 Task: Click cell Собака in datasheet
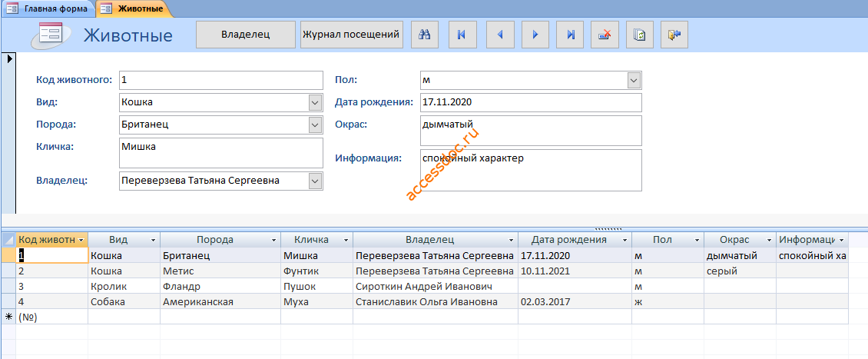tap(124, 302)
